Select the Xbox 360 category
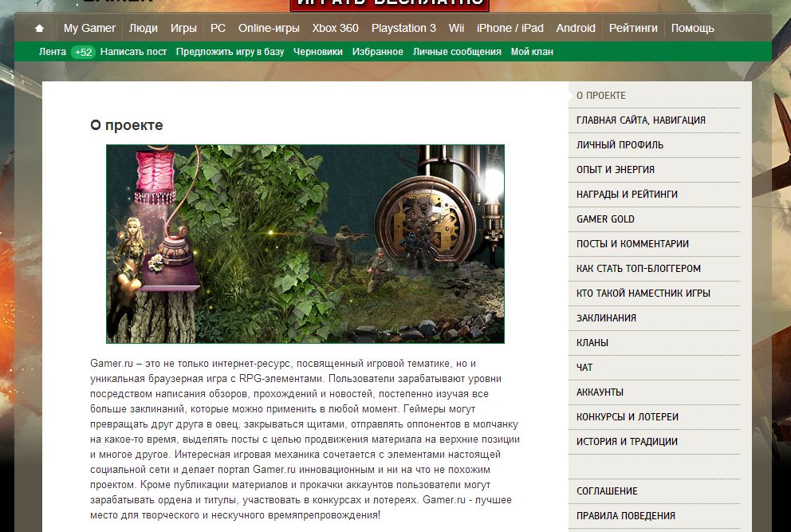 pyautogui.click(x=336, y=28)
